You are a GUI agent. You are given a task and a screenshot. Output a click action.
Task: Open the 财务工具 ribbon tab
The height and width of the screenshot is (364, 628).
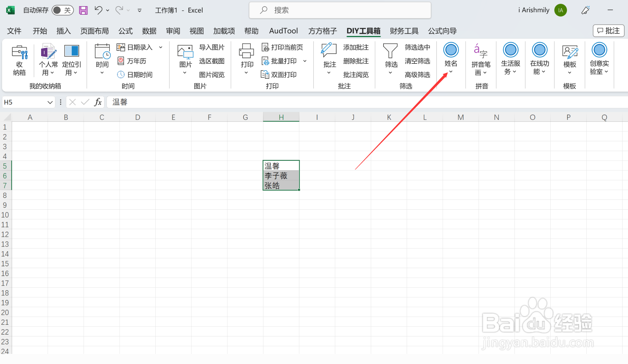pyautogui.click(x=404, y=31)
